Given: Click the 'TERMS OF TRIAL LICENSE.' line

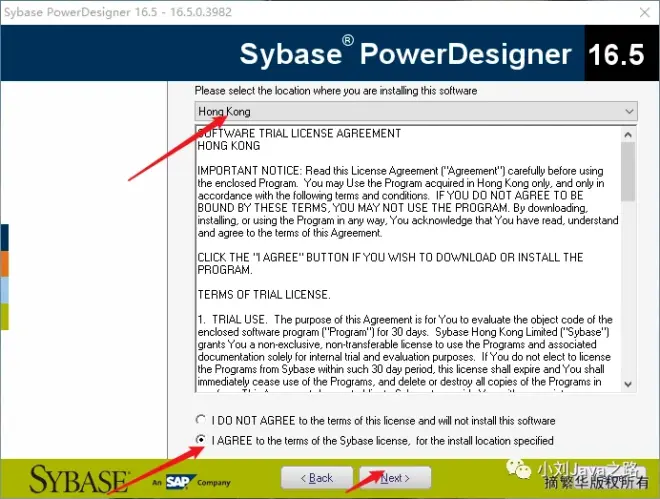Looking at the screenshot, I should (x=264, y=295).
